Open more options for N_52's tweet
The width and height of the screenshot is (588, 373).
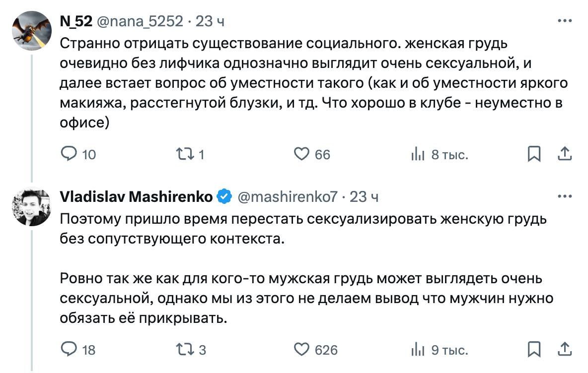pyautogui.click(x=565, y=21)
